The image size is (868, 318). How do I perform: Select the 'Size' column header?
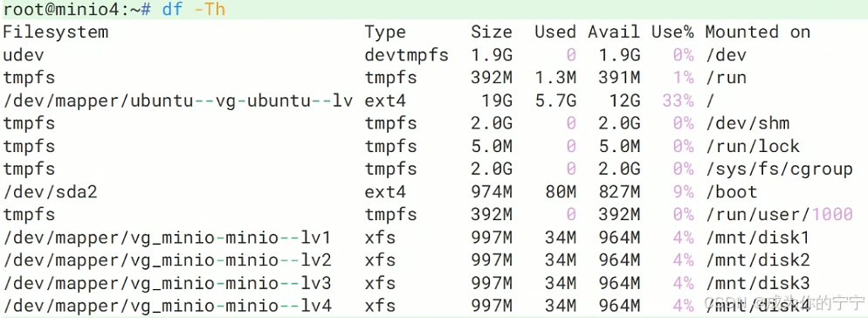(492, 32)
